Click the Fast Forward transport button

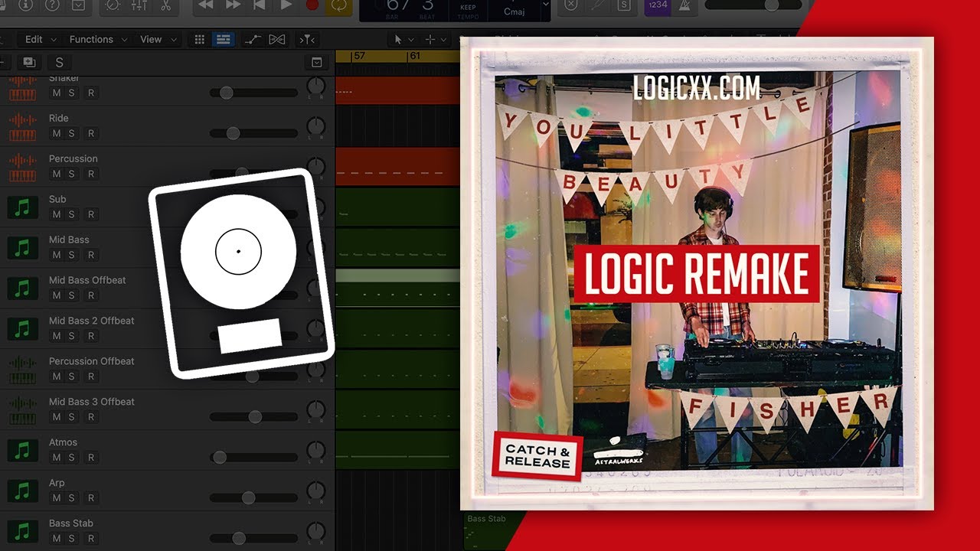[x=233, y=5]
